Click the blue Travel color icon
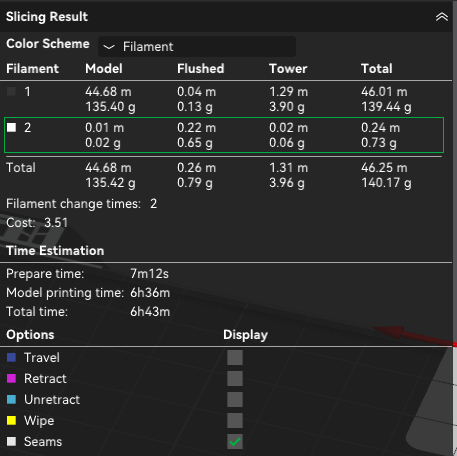Viewport: 457px width, 456px height. (x=11, y=358)
